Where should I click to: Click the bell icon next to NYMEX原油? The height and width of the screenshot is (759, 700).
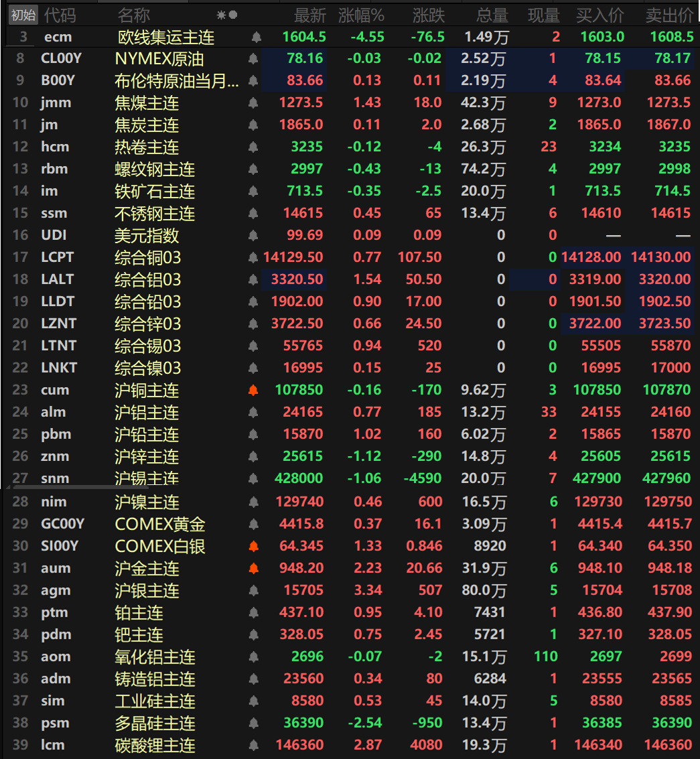coord(253,59)
